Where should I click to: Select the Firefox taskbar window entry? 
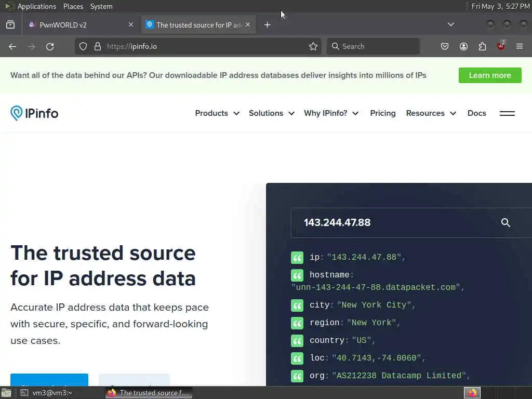[149, 393]
